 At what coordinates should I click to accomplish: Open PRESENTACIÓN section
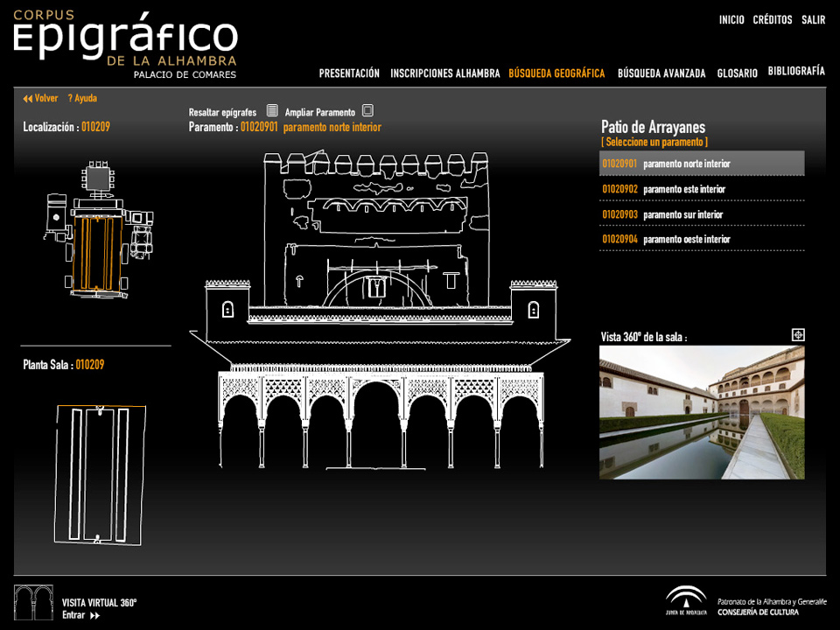[x=349, y=73]
